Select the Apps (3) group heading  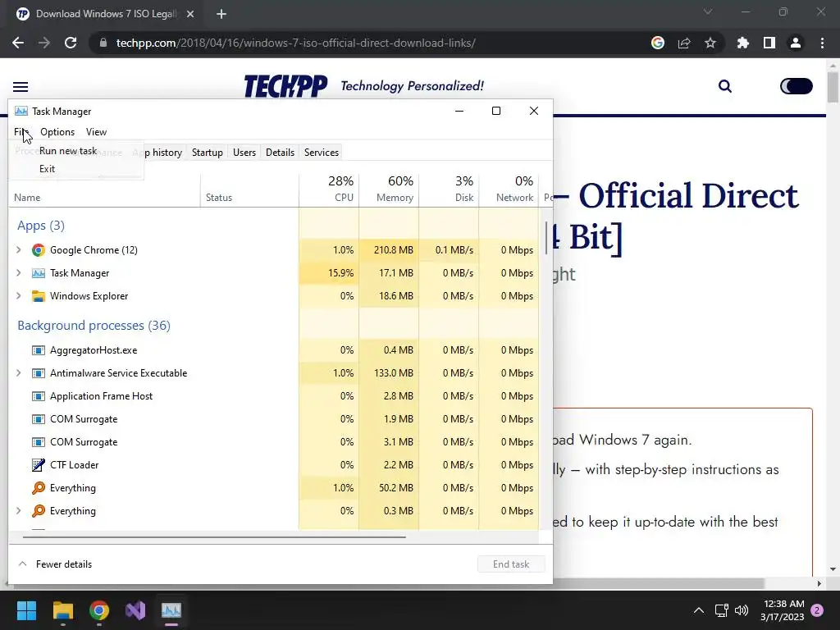click(41, 226)
